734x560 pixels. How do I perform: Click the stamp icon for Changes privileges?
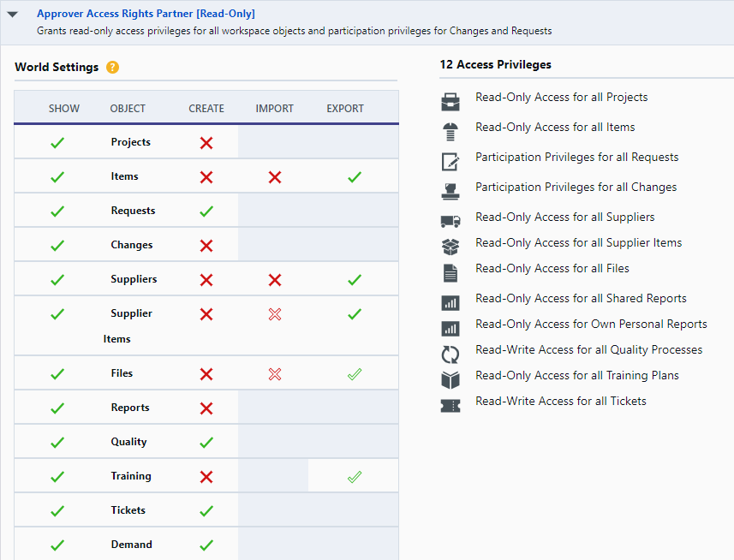click(x=451, y=191)
